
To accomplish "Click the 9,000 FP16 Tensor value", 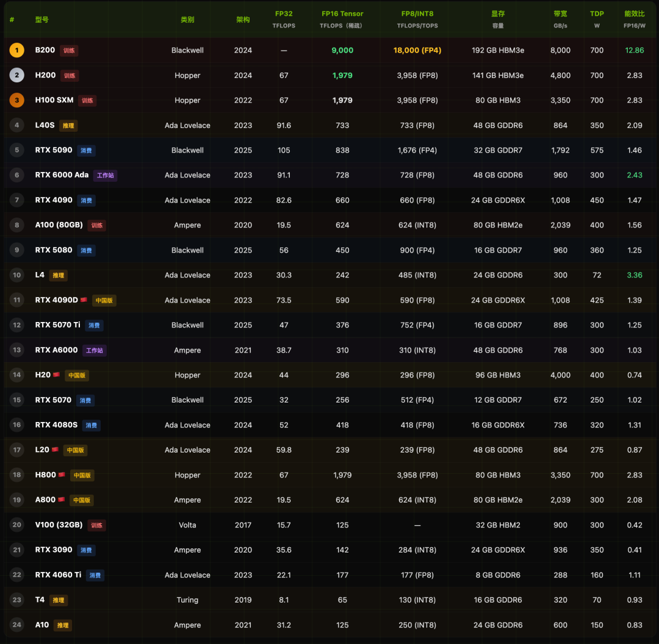I will point(342,51).
